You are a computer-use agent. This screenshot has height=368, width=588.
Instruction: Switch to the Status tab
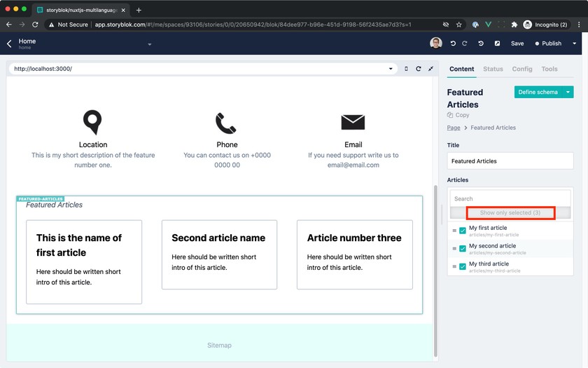tap(493, 69)
